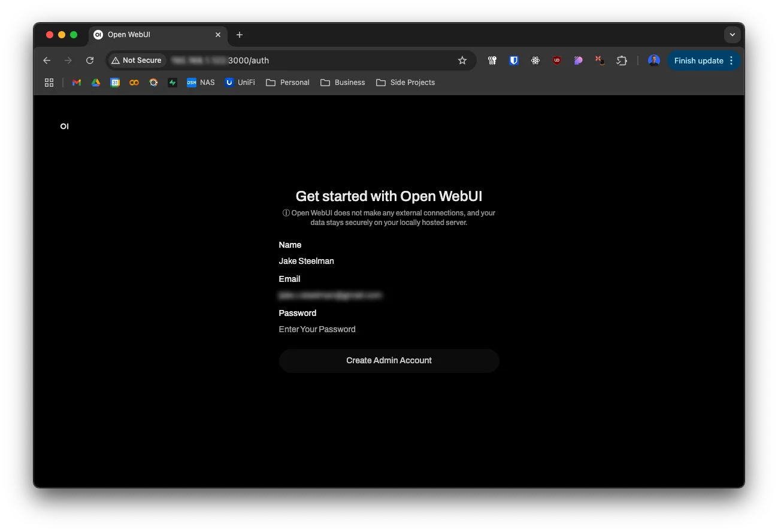The height and width of the screenshot is (532, 778).
Task: Open the Chrome profile avatar
Action: tap(654, 60)
